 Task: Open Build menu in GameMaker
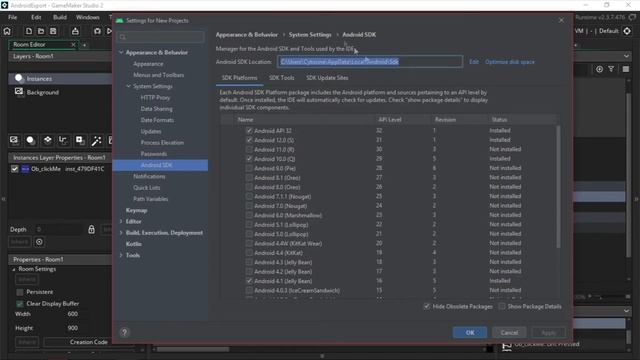[60, 17]
